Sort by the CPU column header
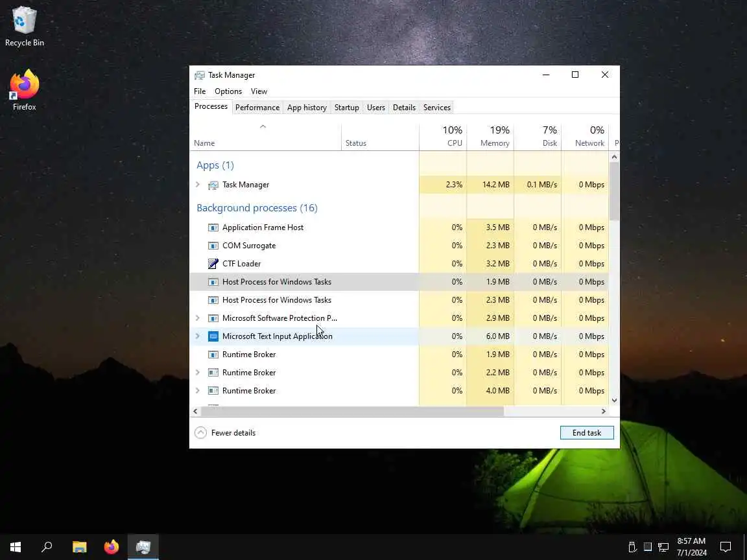The height and width of the screenshot is (560, 747). (443, 137)
